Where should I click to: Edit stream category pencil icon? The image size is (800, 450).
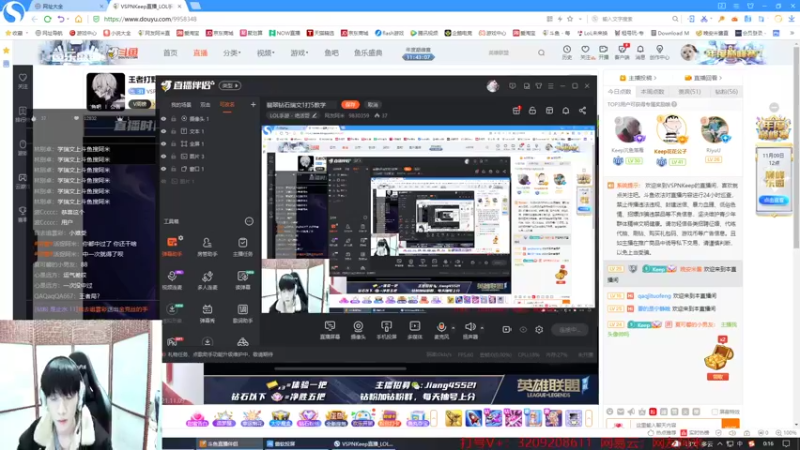tap(315, 116)
